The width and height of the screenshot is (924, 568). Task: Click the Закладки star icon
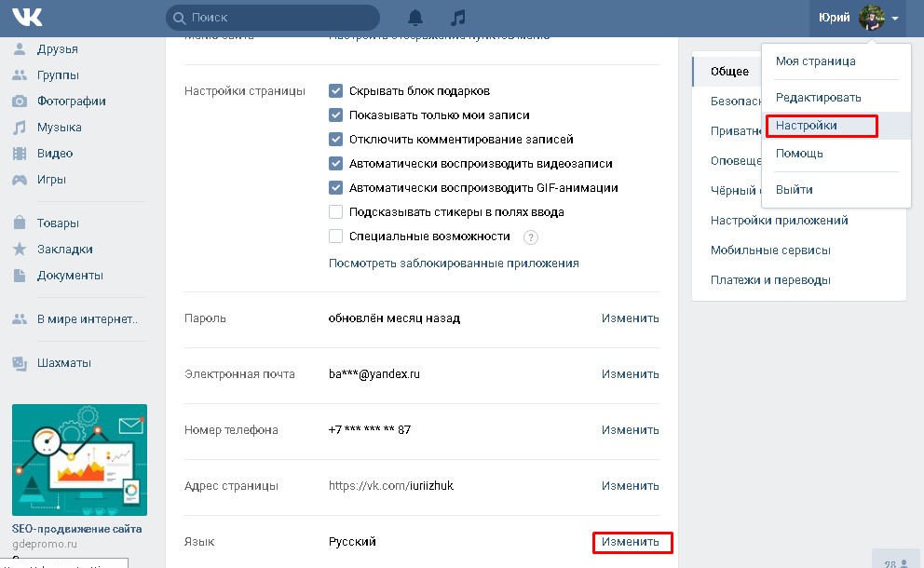click(20, 249)
